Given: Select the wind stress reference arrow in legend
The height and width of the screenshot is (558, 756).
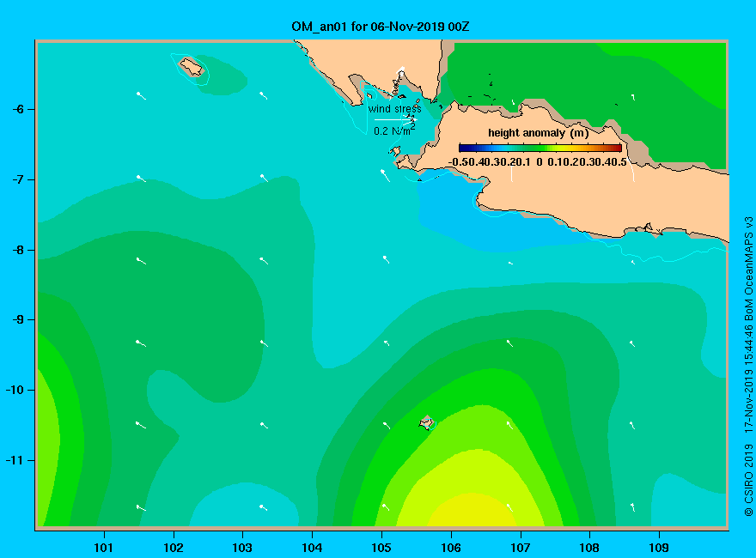Looking at the screenshot, I should [x=395, y=119].
